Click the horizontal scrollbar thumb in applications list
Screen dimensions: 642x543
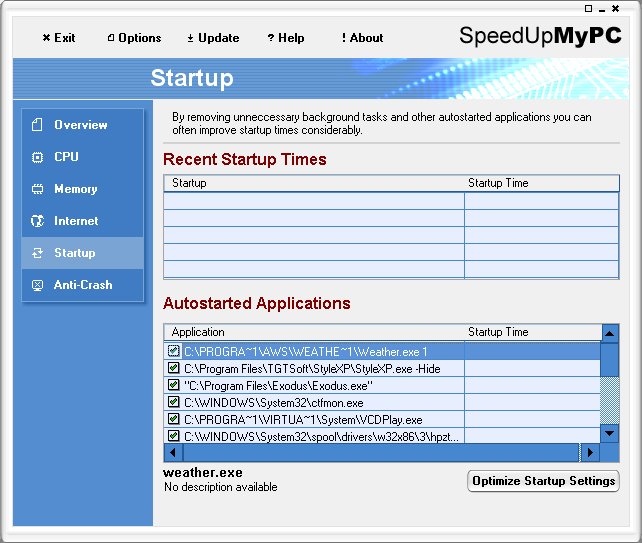tap(382, 452)
